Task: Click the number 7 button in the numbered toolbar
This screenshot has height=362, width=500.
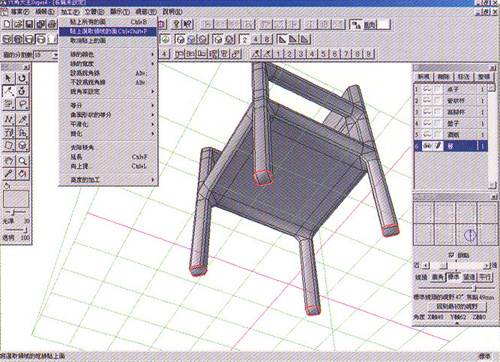Action: click(x=346, y=54)
